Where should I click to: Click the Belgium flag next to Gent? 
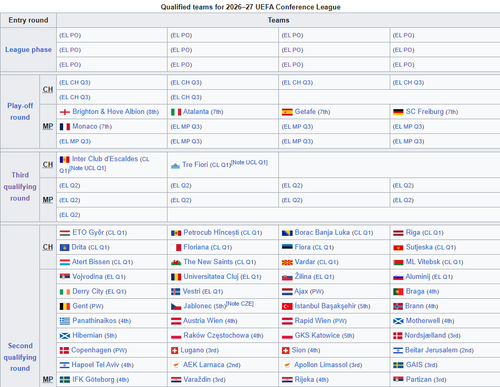click(x=65, y=306)
